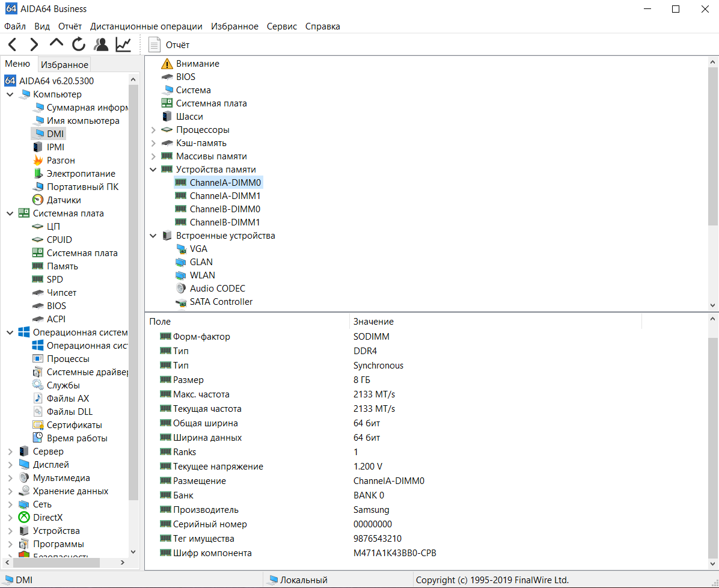
Task: Switch to the Меню tab
Action: pyautogui.click(x=17, y=64)
